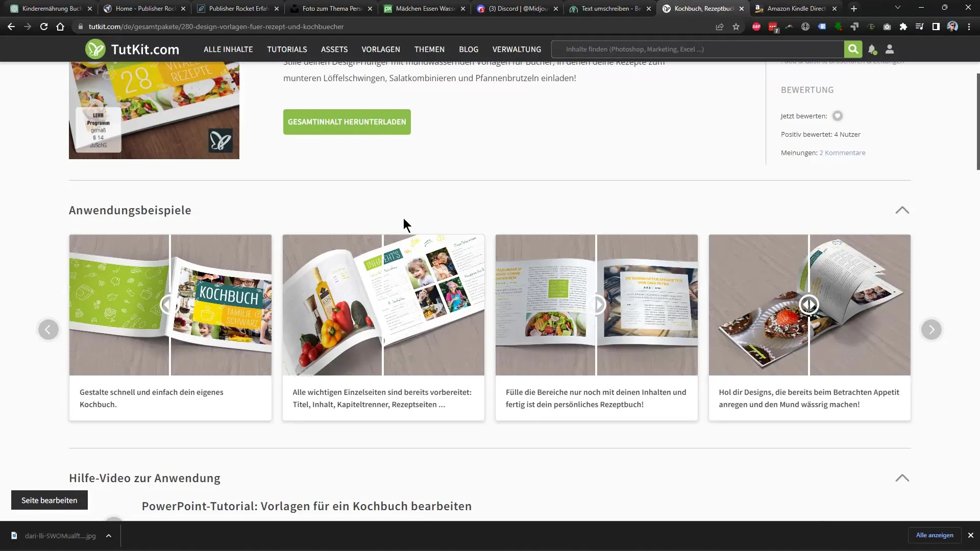Click the Kochbuch template thumbnail
Screen dimensions: 980x551
170,305
